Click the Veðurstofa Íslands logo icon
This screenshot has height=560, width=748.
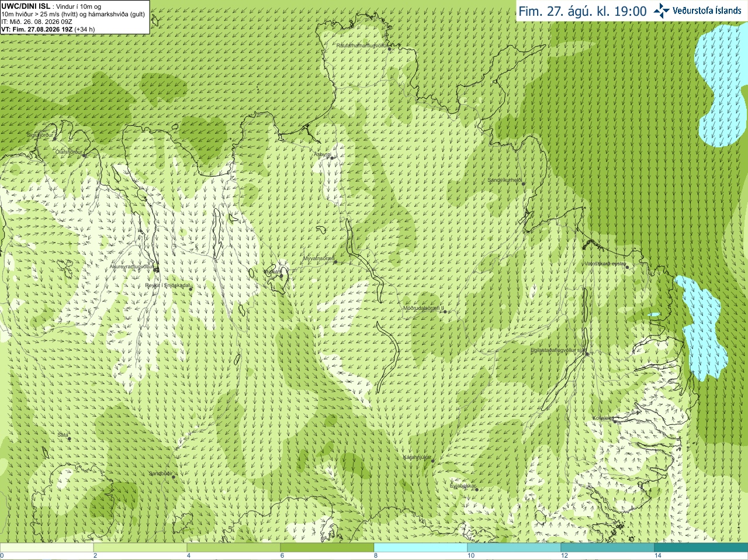pos(662,11)
